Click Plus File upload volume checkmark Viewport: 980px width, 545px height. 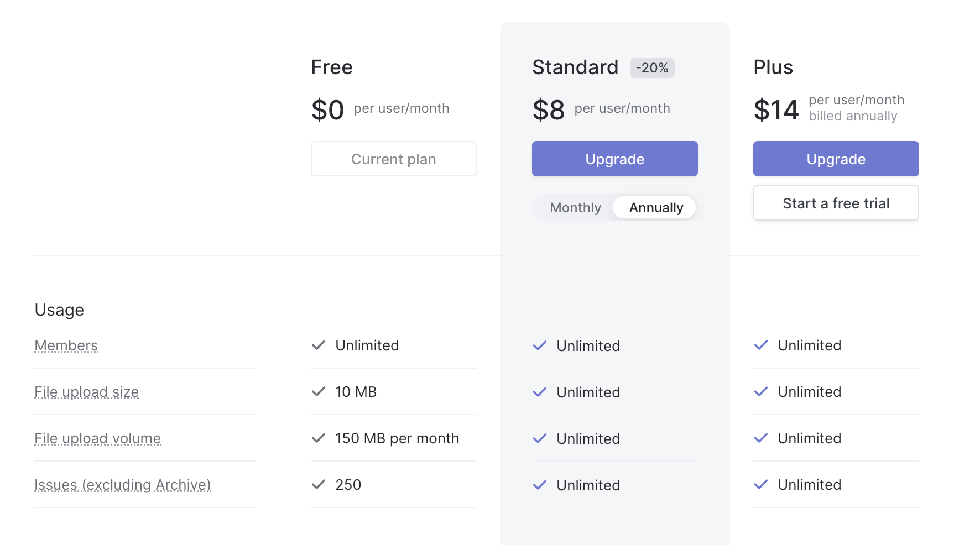(761, 438)
